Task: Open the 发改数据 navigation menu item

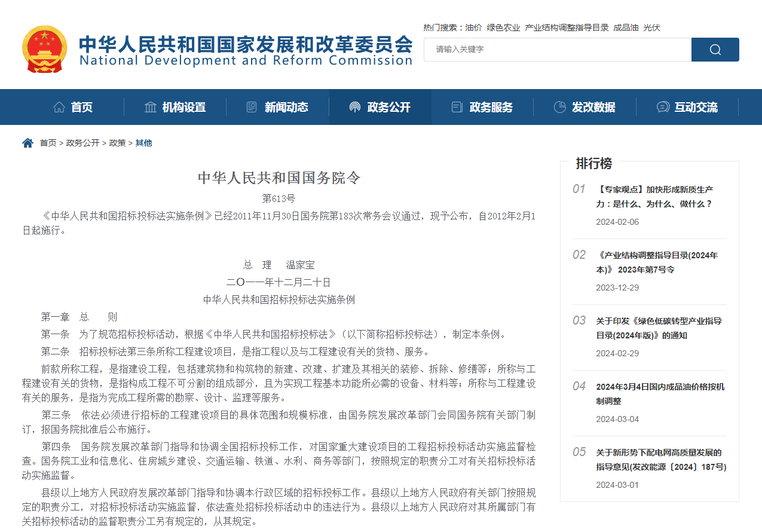Action: tap(584, 107)
